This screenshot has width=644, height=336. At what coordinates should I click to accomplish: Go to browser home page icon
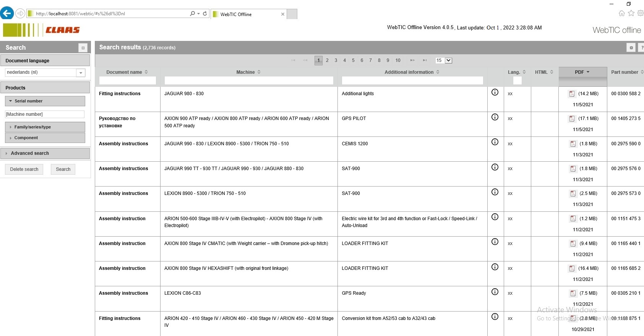(x=622, y=13)
